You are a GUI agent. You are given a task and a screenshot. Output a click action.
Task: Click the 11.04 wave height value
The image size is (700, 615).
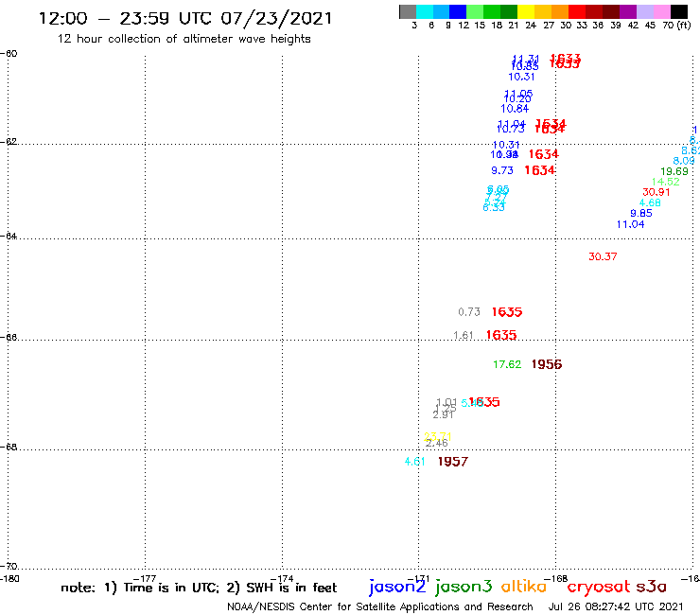point(630,224)
